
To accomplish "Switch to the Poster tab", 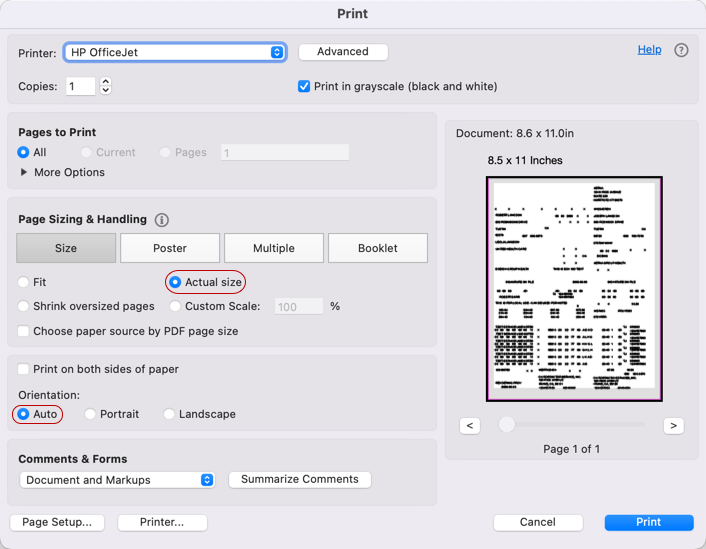I will 170,248.
